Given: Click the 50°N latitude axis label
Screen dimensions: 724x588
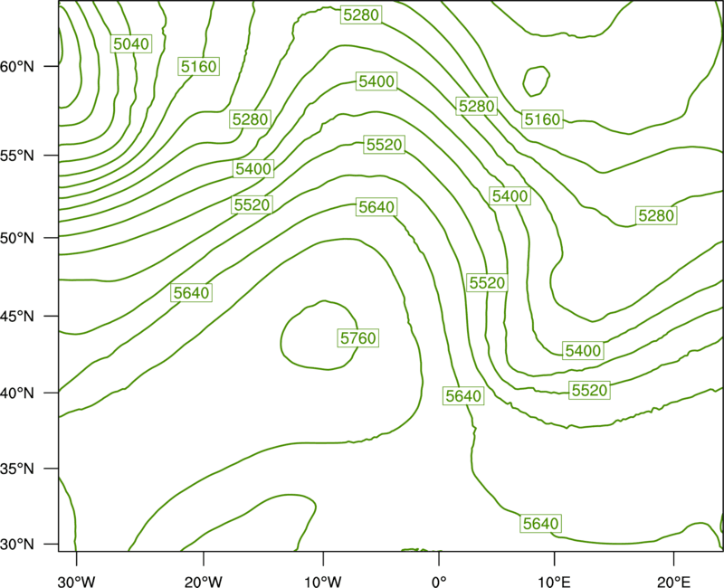Looking at the screenshot, I should click(x=17, y=238).
